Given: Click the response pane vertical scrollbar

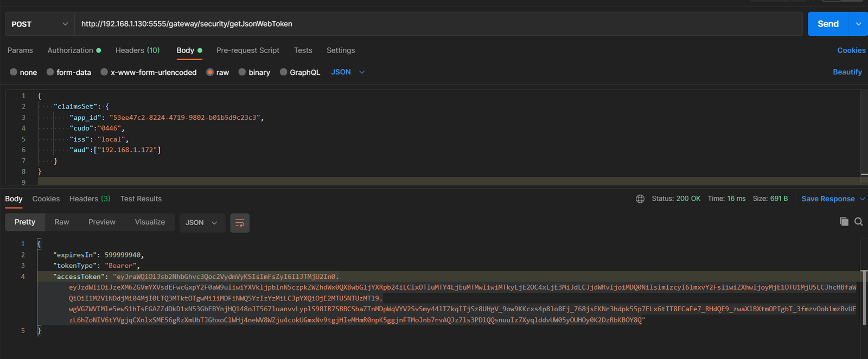Looking at the screenshot, I should pos(864,297).
